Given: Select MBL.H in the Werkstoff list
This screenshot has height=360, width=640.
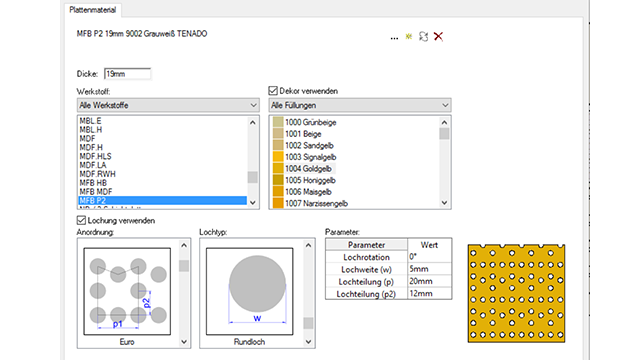Looking at the screenshot, I should tap(91, 130).
